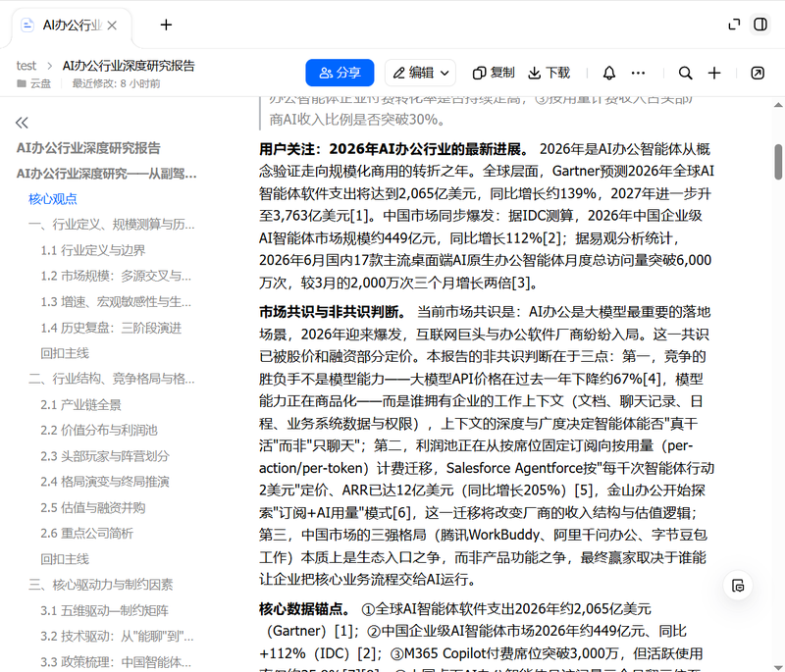The image size is (785, 672).
Task: Open the three-dots more options menu
Action: 638,73
